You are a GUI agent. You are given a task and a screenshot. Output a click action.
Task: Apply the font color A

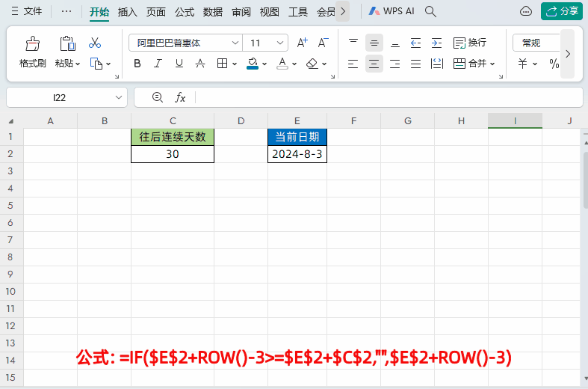[x=282, y=64]
